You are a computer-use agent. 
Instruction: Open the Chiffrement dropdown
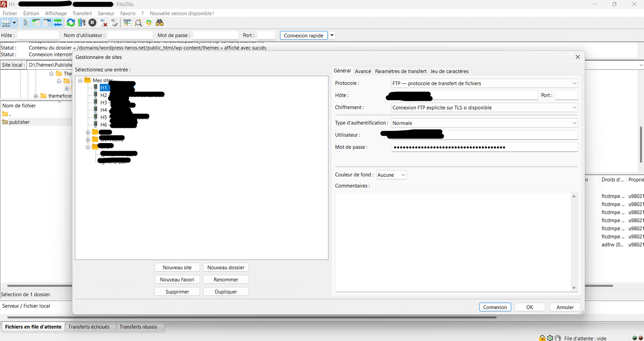[484, 108]
